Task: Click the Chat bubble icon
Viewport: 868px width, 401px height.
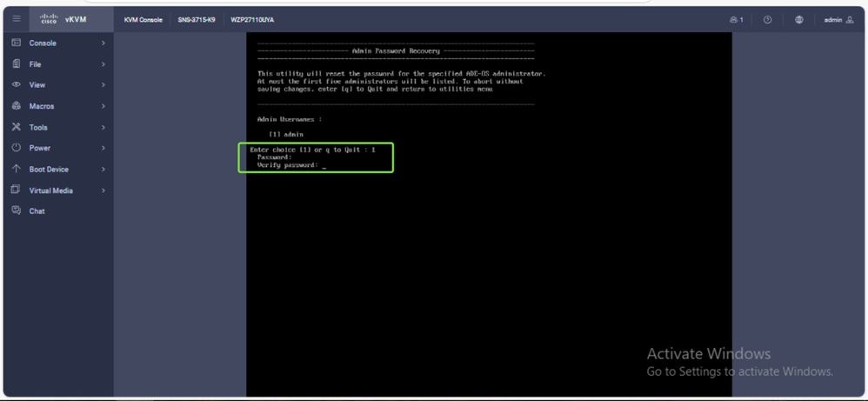Action: tap(16, 211)
